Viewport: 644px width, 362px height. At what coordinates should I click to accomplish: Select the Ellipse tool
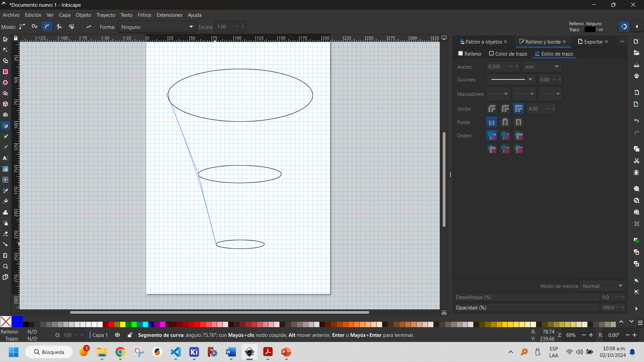5,82
